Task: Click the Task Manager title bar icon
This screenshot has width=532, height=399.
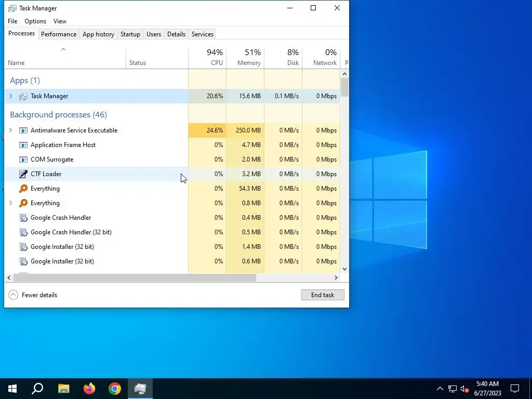Action: coord(12,8)
